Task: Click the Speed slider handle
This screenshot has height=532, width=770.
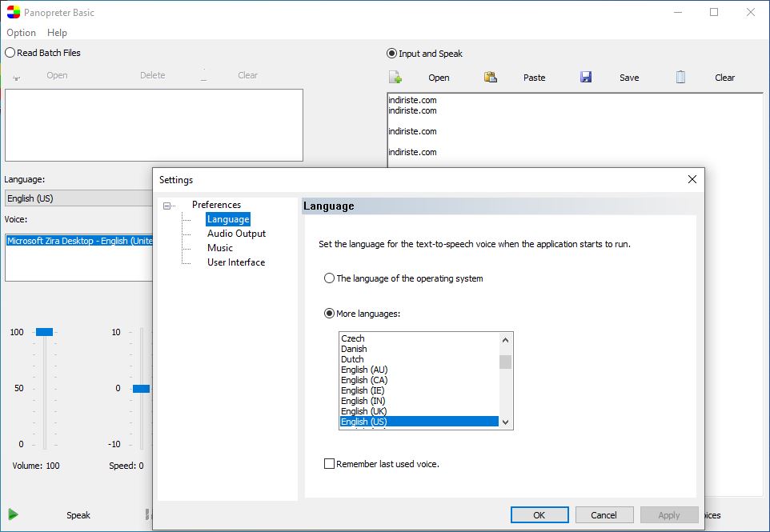Action: (x=142, y=389)
